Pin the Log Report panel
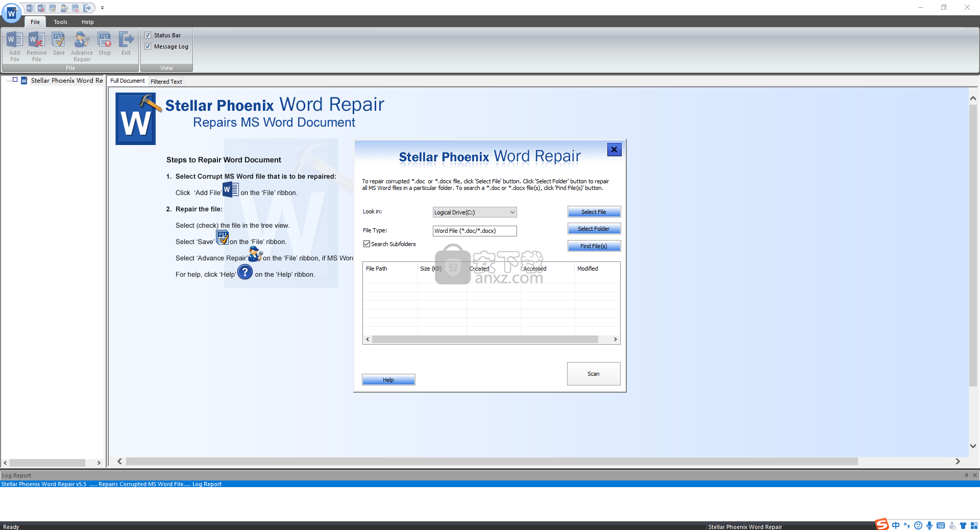980x530 pixels. coord(966,475)
